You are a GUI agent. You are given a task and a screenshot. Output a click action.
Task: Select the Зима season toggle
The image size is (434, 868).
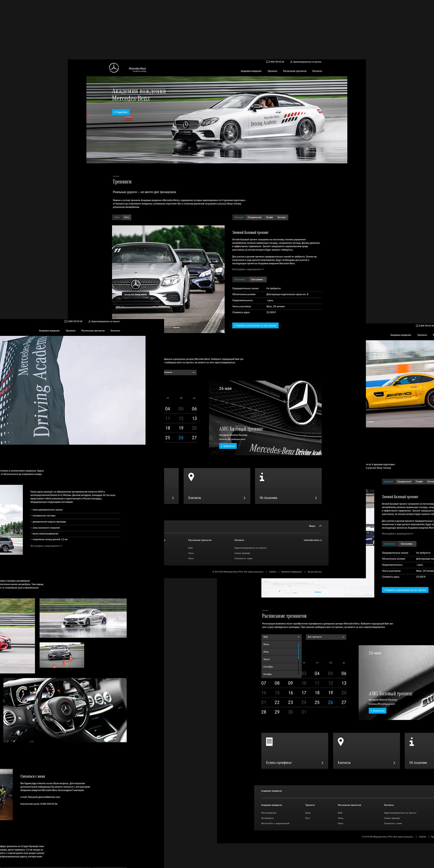[x=117, y=217]
